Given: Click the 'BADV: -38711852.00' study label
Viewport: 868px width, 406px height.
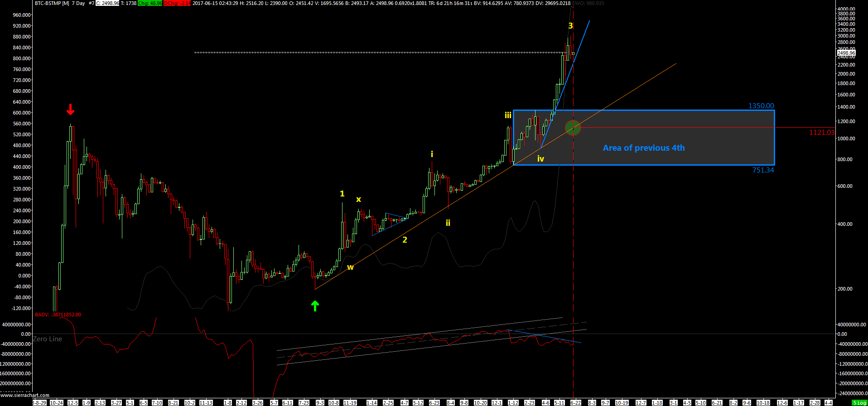Looking at the screenshot, I should [58, 315].
